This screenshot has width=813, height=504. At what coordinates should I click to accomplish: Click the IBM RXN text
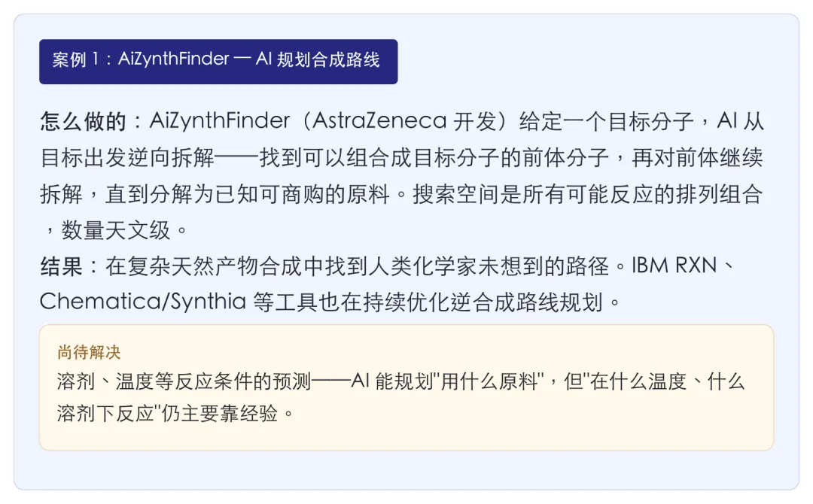(674, 266)
